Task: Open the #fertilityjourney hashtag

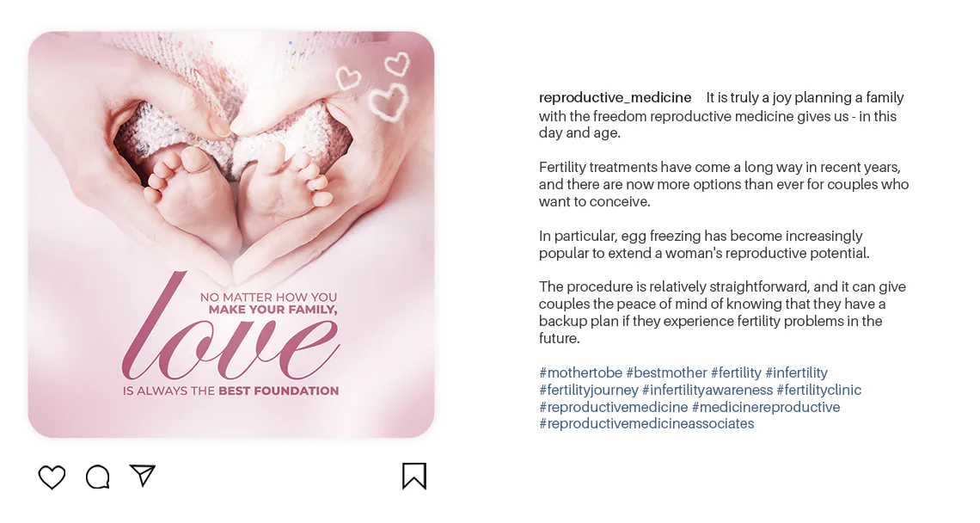Action: [x=589, y=390]
